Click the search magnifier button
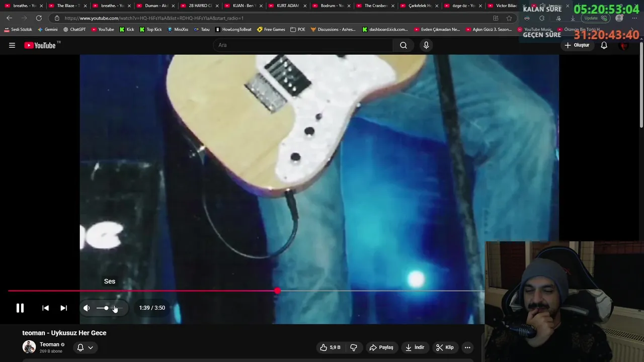 click(404, 45)
